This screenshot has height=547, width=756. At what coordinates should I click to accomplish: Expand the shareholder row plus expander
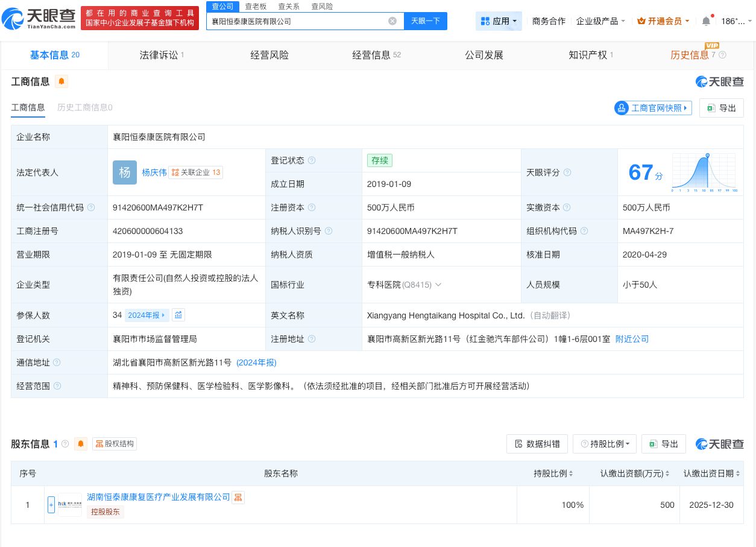[x=51, y=505]
